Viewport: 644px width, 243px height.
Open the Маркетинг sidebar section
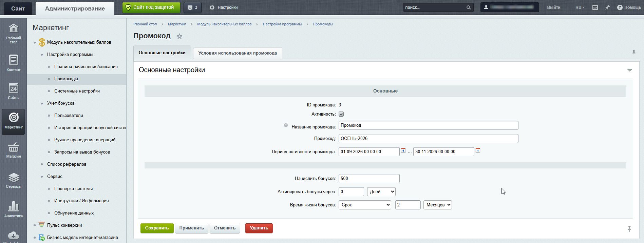(14, 121)
